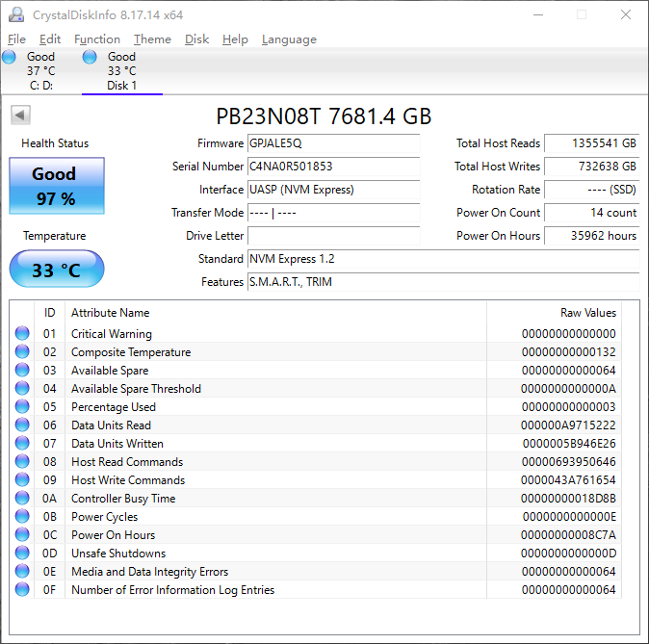
Task: Click status circle for Available Spare Threshold row
Action: (x=22, y=388)
